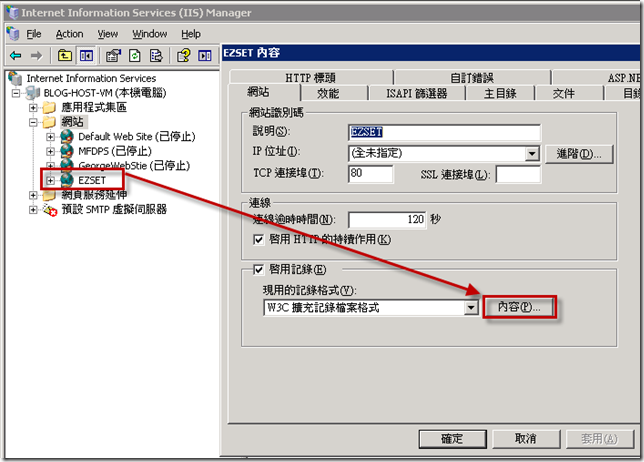Screen dimensions: 644x462
Task: Click the 取消 button
Action: tap(526, 439)
